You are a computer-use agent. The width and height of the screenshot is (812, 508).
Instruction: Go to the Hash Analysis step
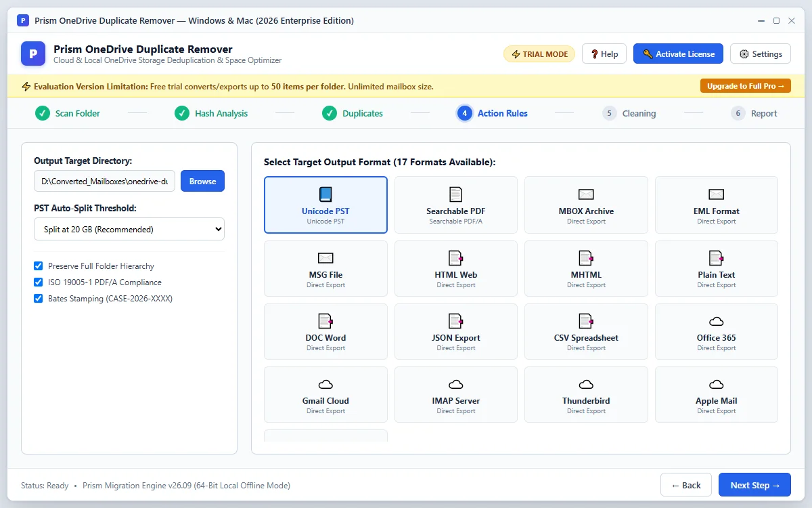pyautogui.click(x=211, y=113)
